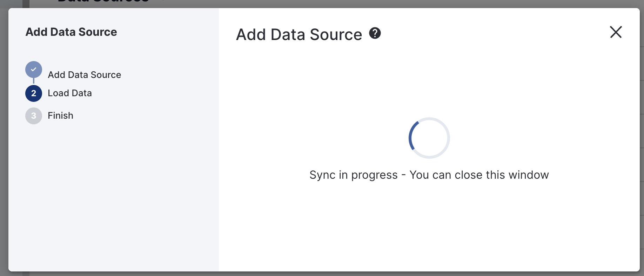Click the dimmed Data Sources title behind dialog
This screenshot has width=644, height=276.
[103, 2]
